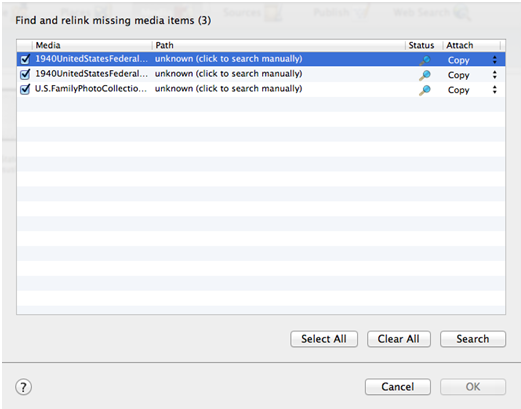521x409 pixels.
Task: Select the highlighted first 1940UnitedStatesFederal media name
Action: 91,59
